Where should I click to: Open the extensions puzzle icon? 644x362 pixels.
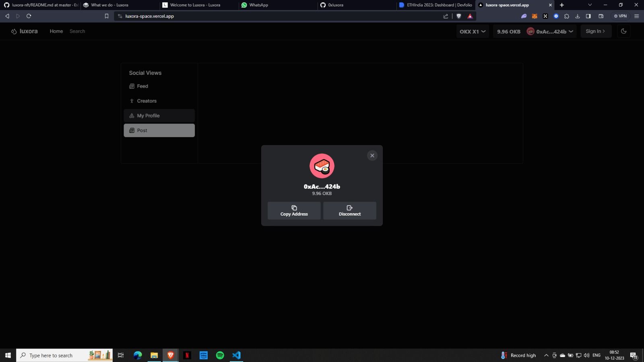[x=567, y=16]
